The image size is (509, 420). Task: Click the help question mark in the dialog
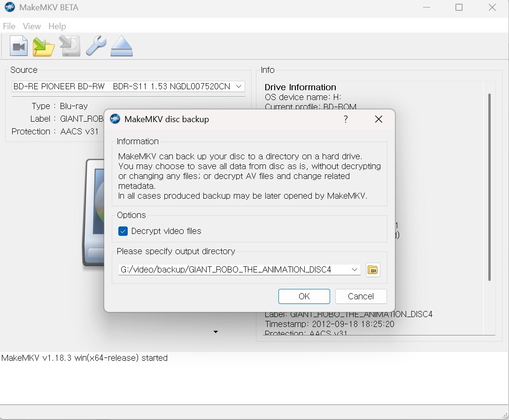(x=346, y=119)
